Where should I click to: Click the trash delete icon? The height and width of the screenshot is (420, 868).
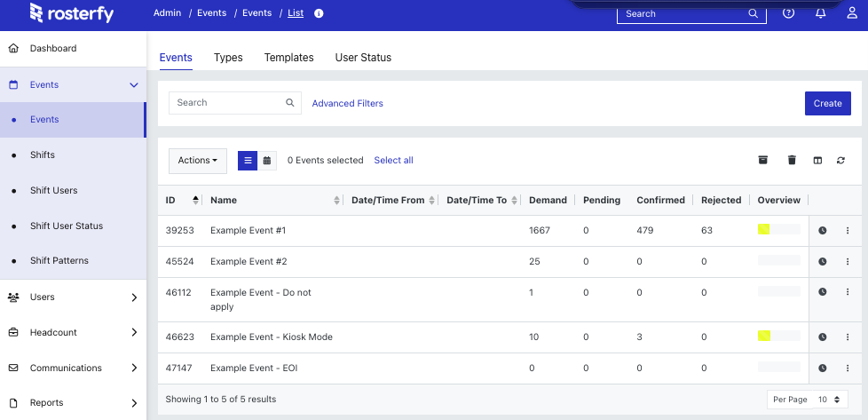[x=792, y=160]
